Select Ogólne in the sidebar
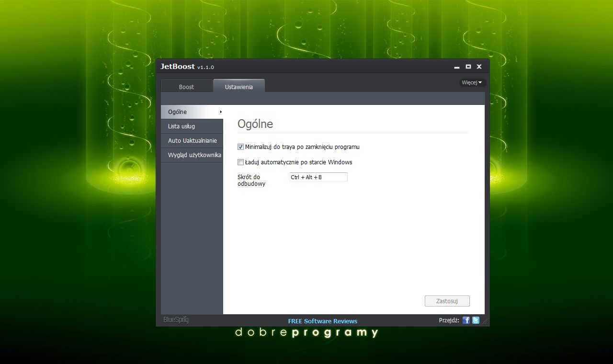 click(192, 112)
